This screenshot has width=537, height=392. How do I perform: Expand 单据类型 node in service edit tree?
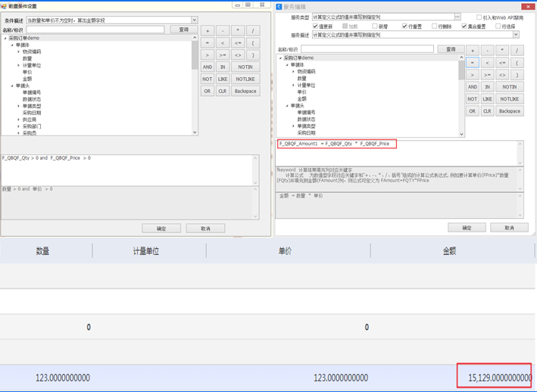[x=293, y=126]
